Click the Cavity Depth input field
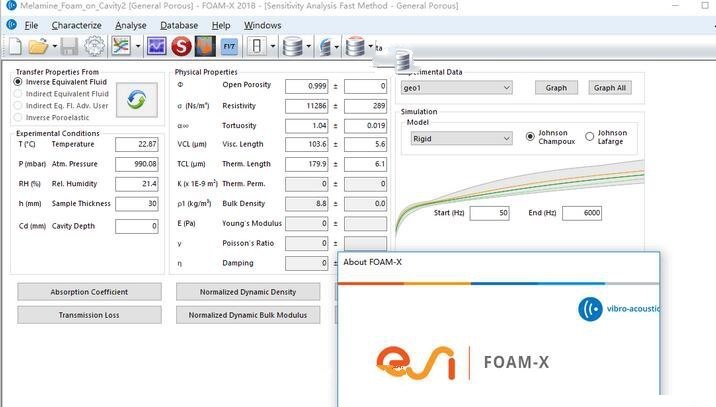Viewport: 716px width, 407px height. 137,226
